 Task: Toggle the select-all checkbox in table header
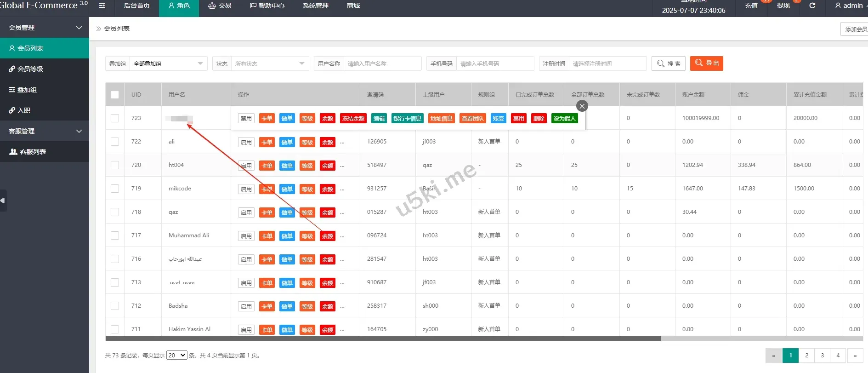115,95
